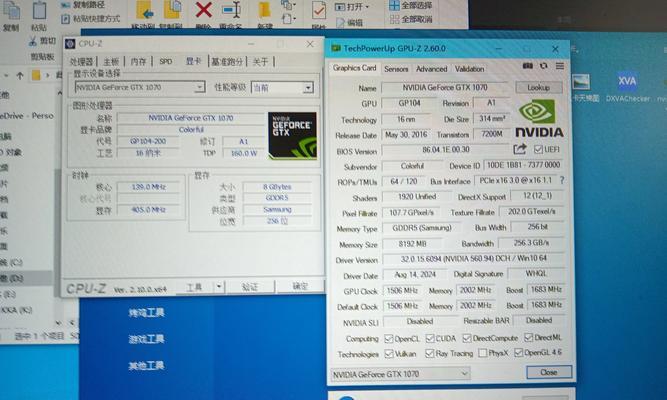The image size is (667, 400).
Task: Click the up arrow in Explorer navigation
Action: [x=20, y=76]
